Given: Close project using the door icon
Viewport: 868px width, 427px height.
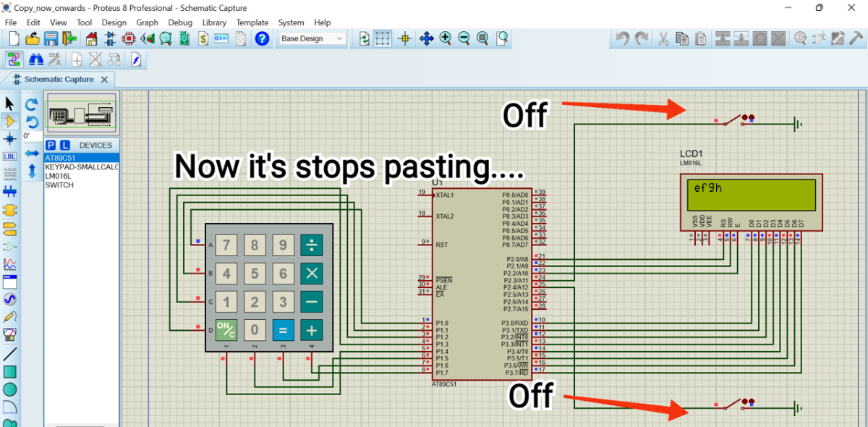Looking at the screenshot, I should (70, 38).
